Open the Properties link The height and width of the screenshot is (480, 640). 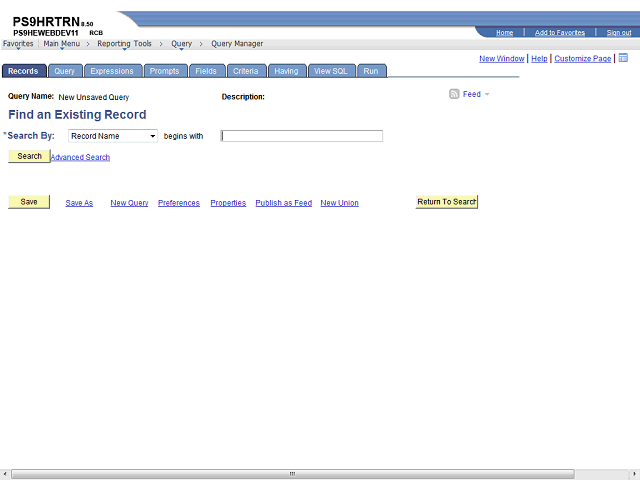(x=228, y=203)
